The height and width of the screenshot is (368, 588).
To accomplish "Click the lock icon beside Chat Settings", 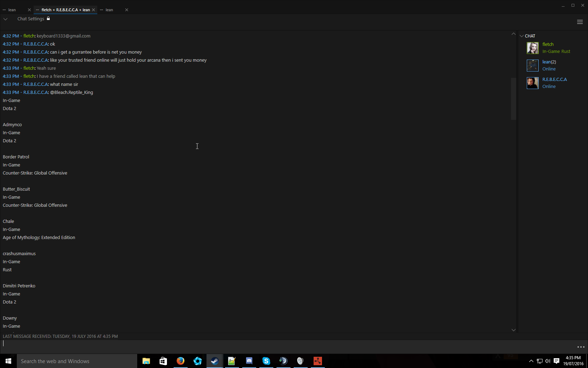I will pos(48,19).
